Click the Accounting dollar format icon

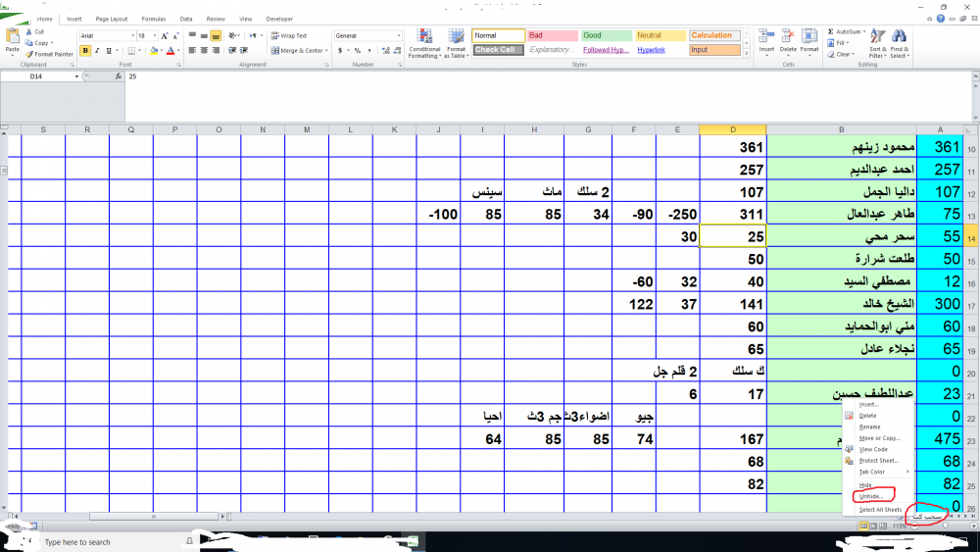tap(340, 51)
